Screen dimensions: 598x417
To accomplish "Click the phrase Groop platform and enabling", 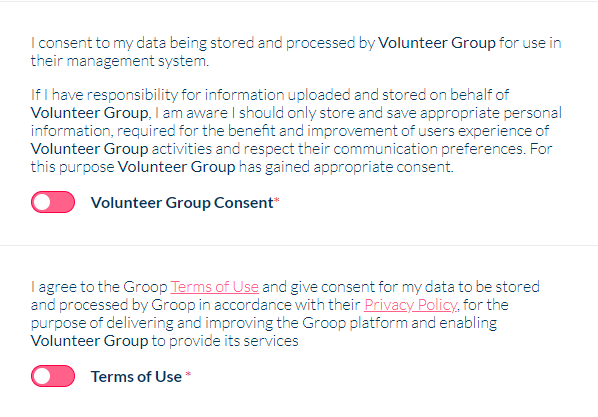I will click(399, 323).
